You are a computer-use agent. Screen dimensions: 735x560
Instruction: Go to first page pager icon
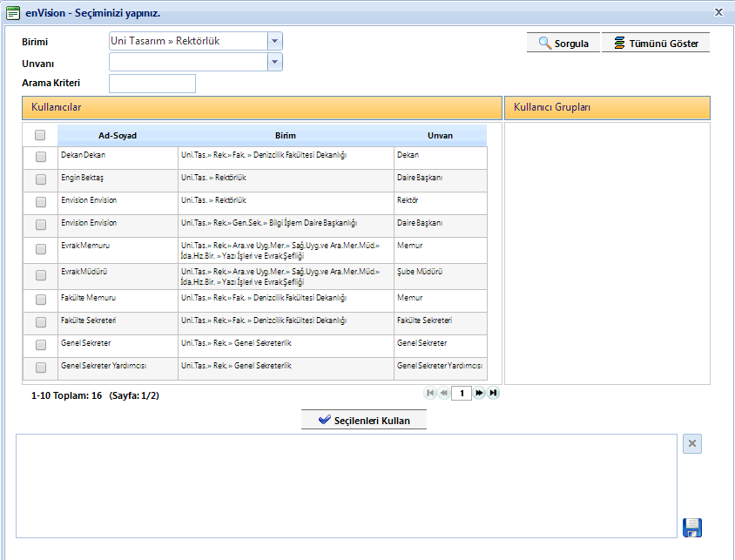[430, 393]
